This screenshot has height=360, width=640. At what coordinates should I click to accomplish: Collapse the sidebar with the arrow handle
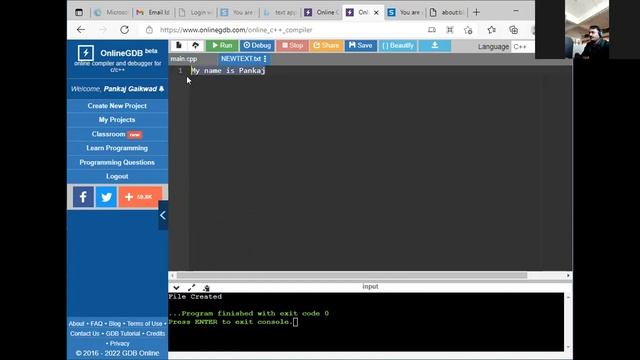pos(163,215)
